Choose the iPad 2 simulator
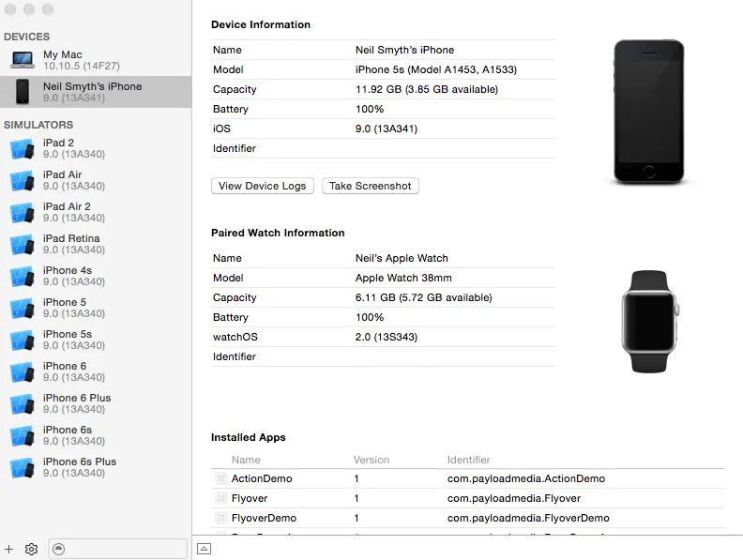 tap(73, 149)
